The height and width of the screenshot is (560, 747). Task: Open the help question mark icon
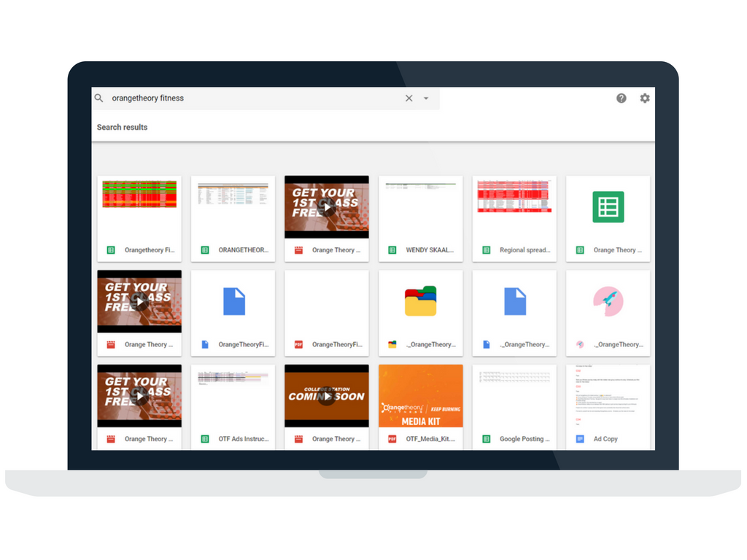621,98
